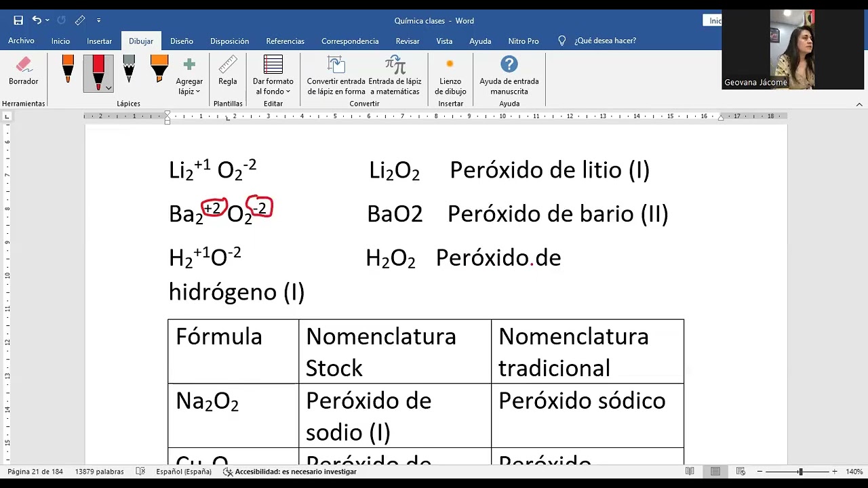This screenshot has height=488, width=868.
Task: Click the 'Peróxido de bario (II)' text
Action: click(557, 214)
